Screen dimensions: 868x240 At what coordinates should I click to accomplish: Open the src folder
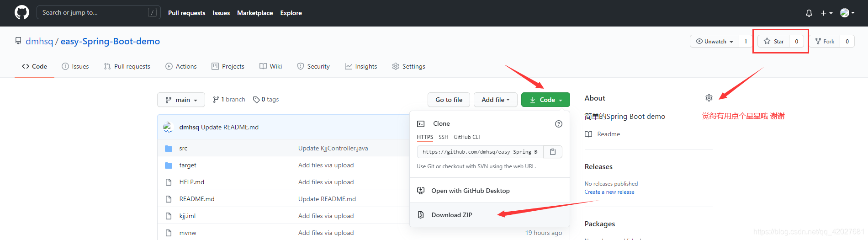coord(183,148)
